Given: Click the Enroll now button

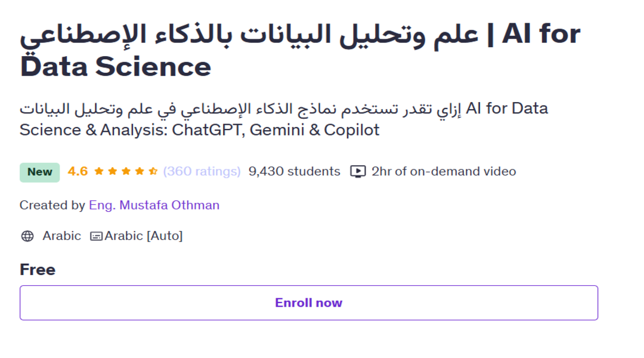Looking at the screenshot, I should pos(308,303).
